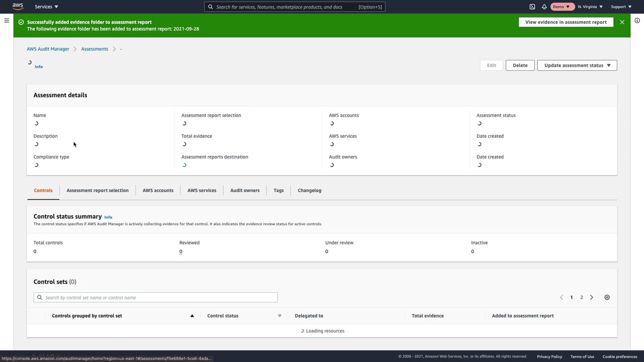Go to the next page of control sets

pyautogui.click(x=592, y=298)
